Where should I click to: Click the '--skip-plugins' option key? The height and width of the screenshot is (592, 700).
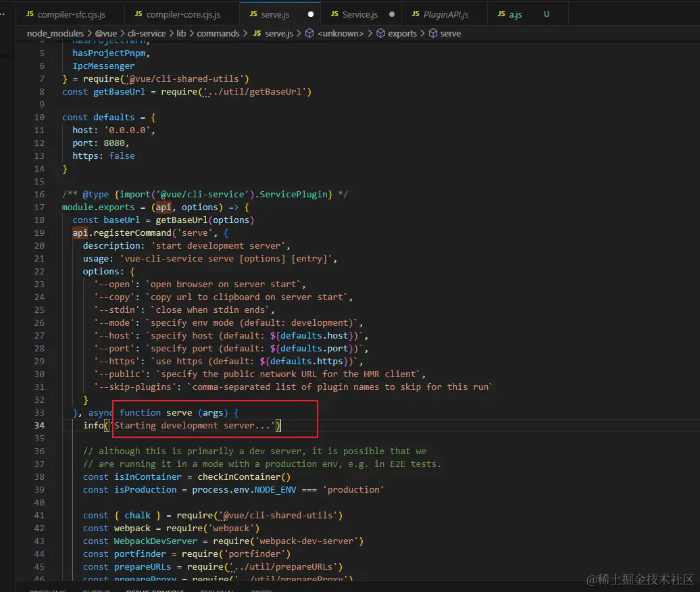[135, 387]
